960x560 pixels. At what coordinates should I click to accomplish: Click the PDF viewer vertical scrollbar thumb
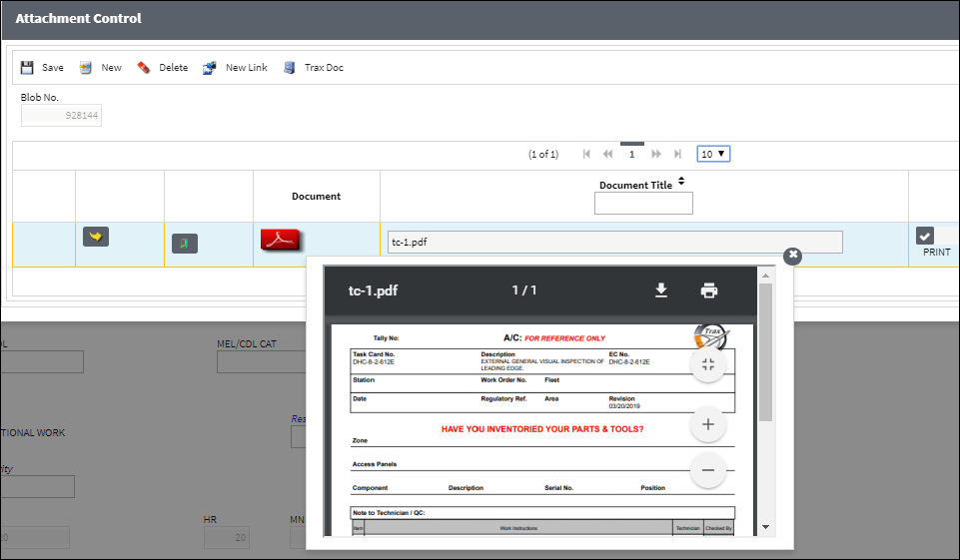click(765, 352)
